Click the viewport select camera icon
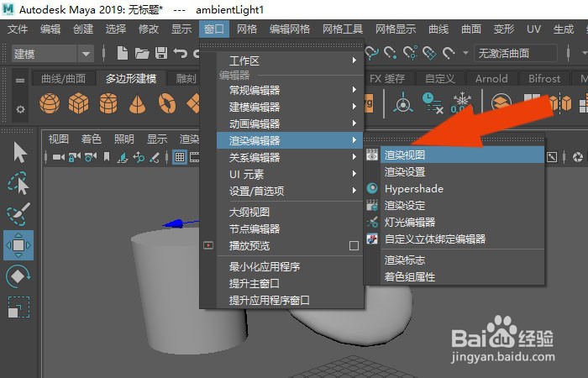This screenshot has width=588, height=378. coord(58,157)
